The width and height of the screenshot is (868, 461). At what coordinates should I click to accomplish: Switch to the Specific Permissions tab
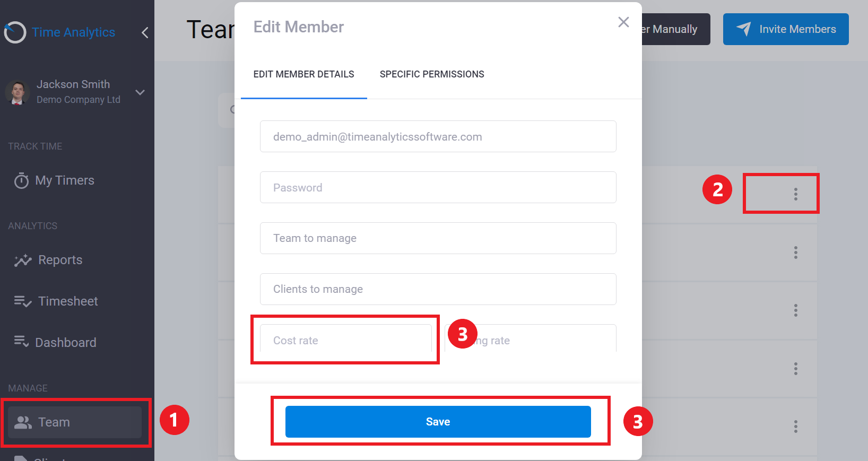pyautogui.click(x=432, y=74)
